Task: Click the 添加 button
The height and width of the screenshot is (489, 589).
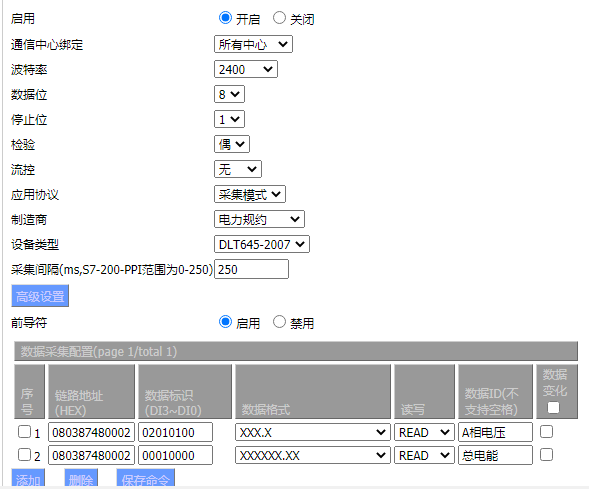Action: click(x=28, y=478)
